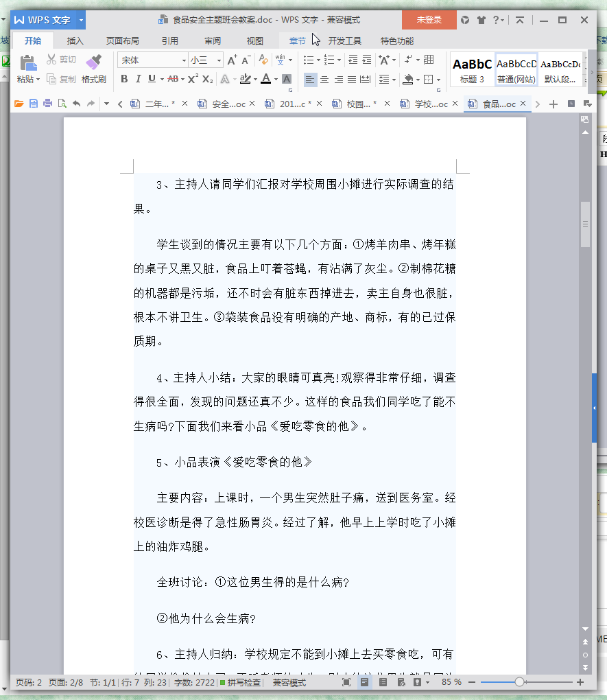
Task: Click the increase font size icon
Action: 232,60
